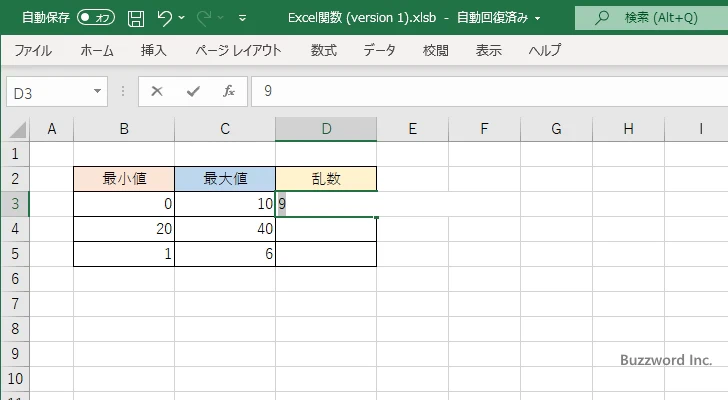Select row 9 header

[15, 354]
